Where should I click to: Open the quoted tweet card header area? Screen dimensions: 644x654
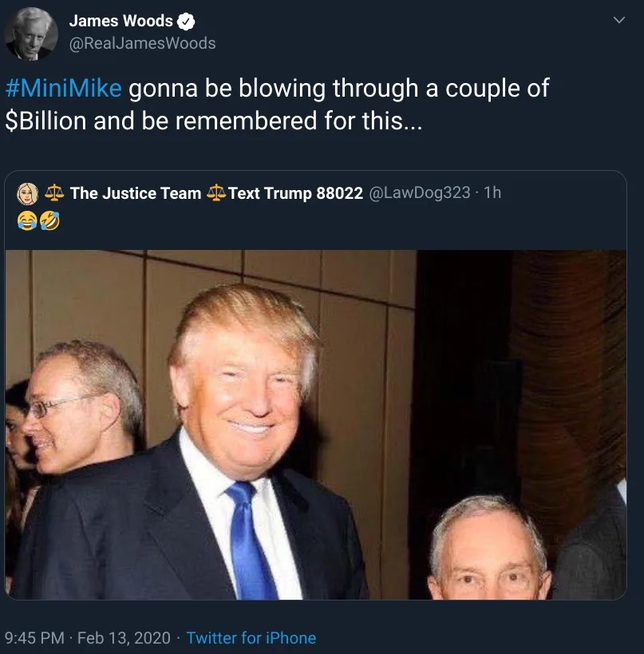pyautogui.click(x=315, y=210)
